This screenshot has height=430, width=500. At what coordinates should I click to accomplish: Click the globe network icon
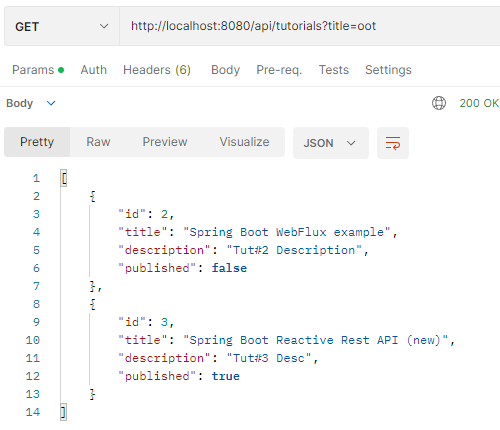click(x=439, y=103)
